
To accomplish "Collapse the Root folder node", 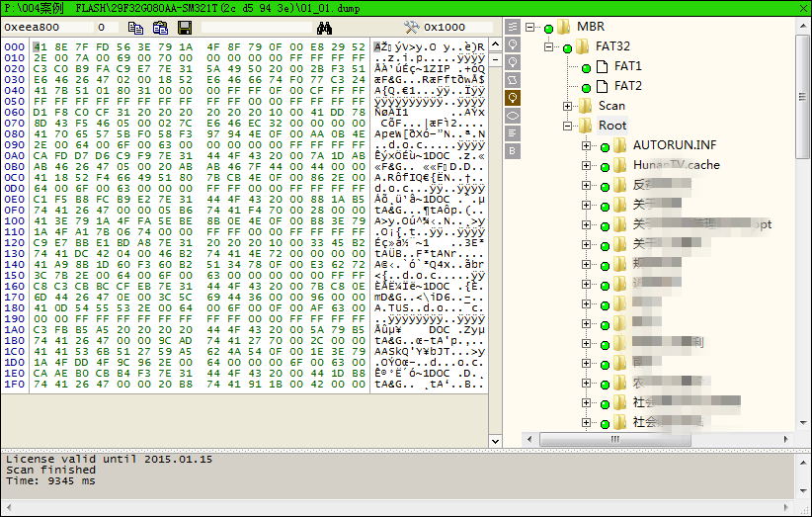I will 568,126.
